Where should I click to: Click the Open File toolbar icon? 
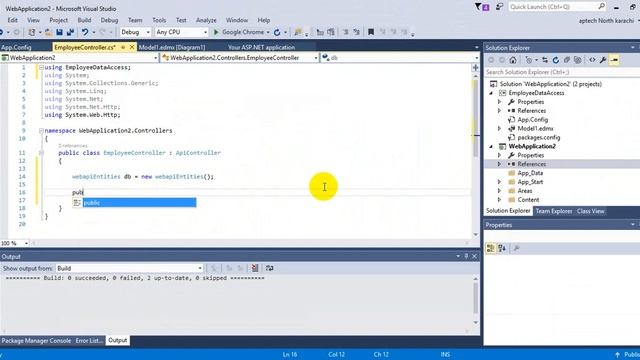point(48,32)
